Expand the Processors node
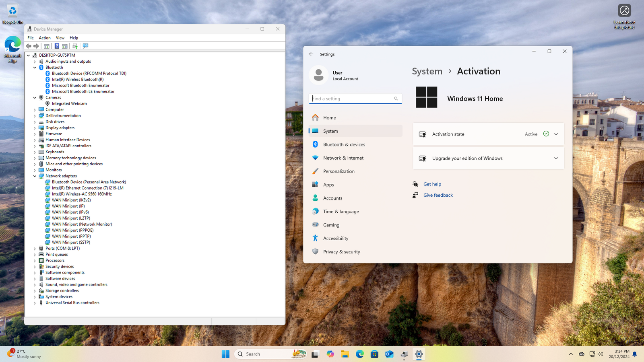 point(35,261)
